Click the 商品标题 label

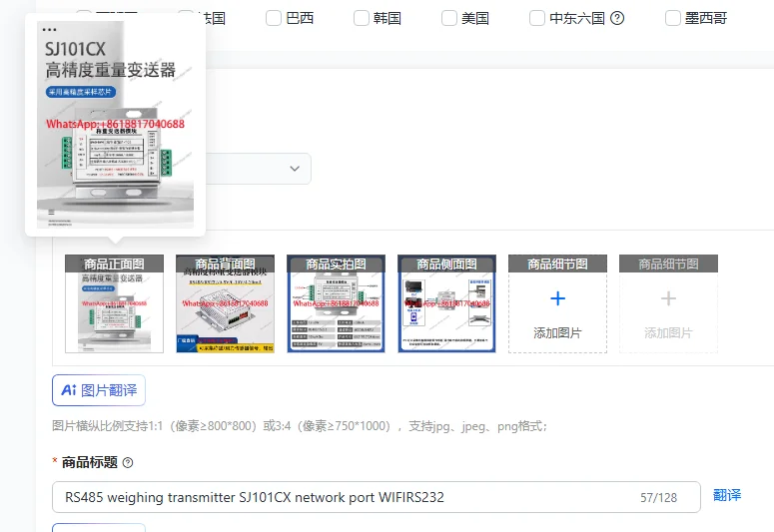click(x=89, y=462)
